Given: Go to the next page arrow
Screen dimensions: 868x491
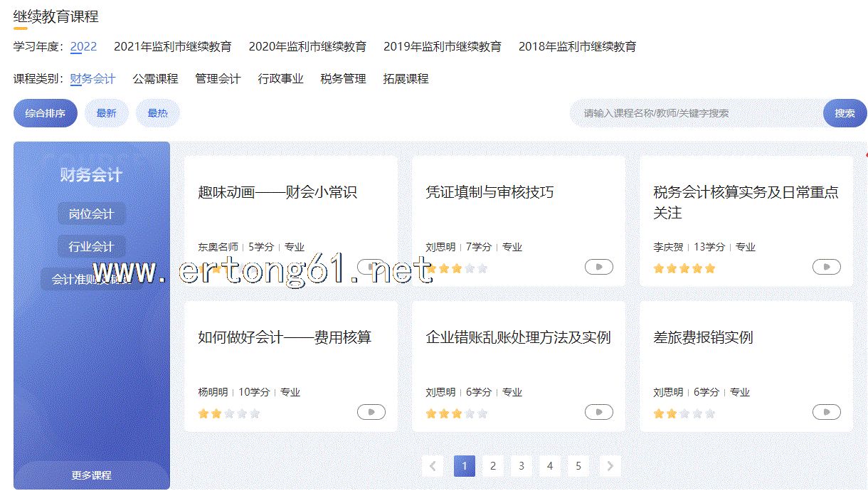Looking at the screenshot, I should pyautogui.click(x=610, y=466).
